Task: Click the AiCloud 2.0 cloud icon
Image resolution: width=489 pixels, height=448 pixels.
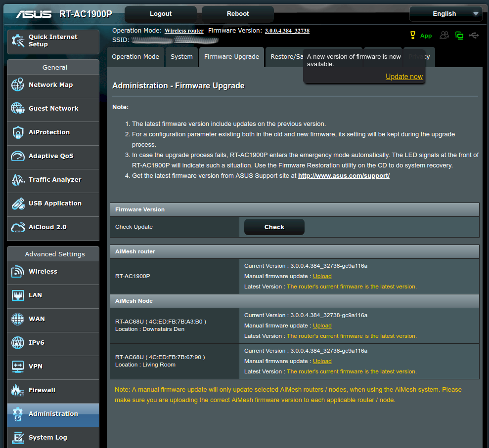Action: (18, 227)
